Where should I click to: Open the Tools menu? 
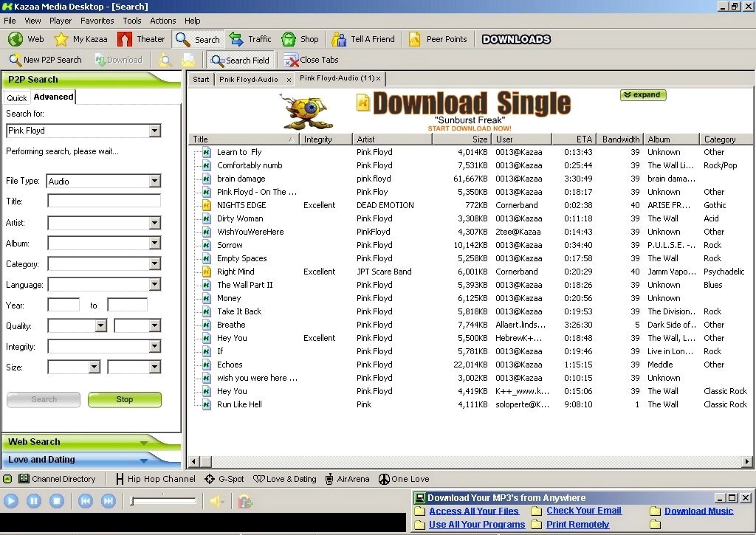tap(131, 21)
